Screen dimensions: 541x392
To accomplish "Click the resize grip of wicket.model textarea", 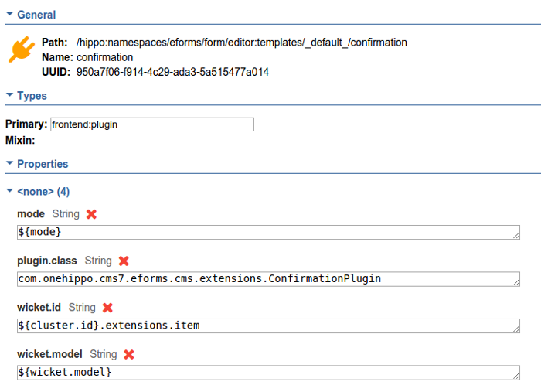I will 516,376.
